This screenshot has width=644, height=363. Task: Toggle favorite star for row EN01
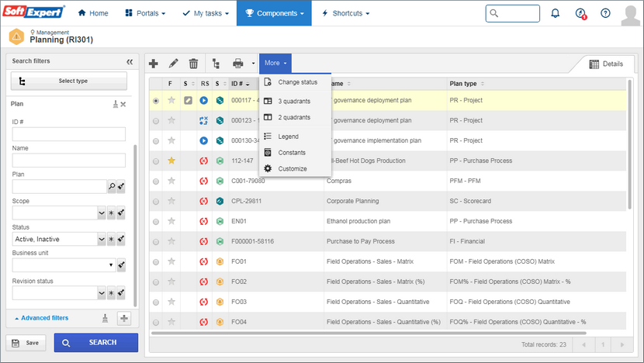pyautogui.click(x=171, y=221)
